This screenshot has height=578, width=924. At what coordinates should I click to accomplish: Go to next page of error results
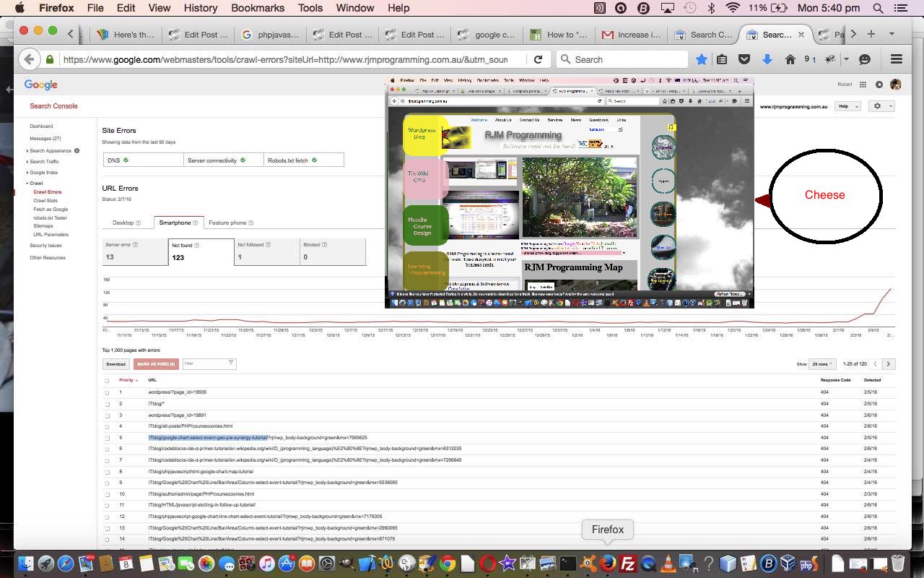click(889, 364)
